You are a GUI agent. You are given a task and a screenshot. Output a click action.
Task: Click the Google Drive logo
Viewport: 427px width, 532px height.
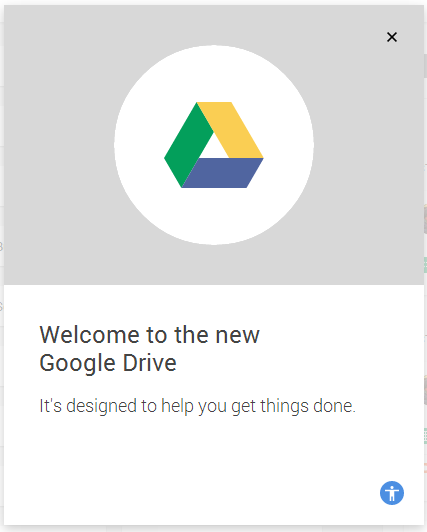tap(214, 145)
